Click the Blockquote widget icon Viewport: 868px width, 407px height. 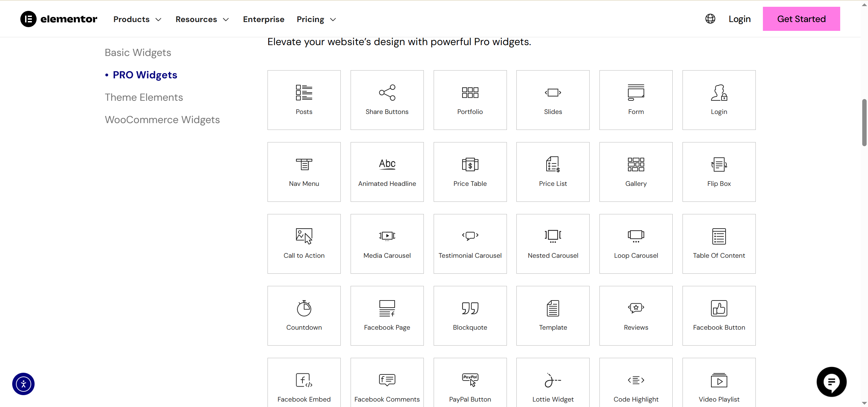[x=470, y=308]
